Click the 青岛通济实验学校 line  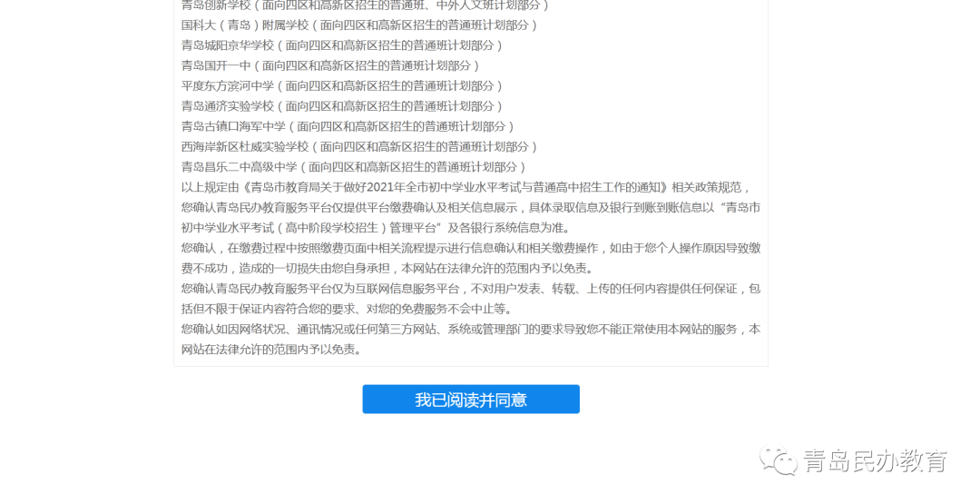coord(342,105)
